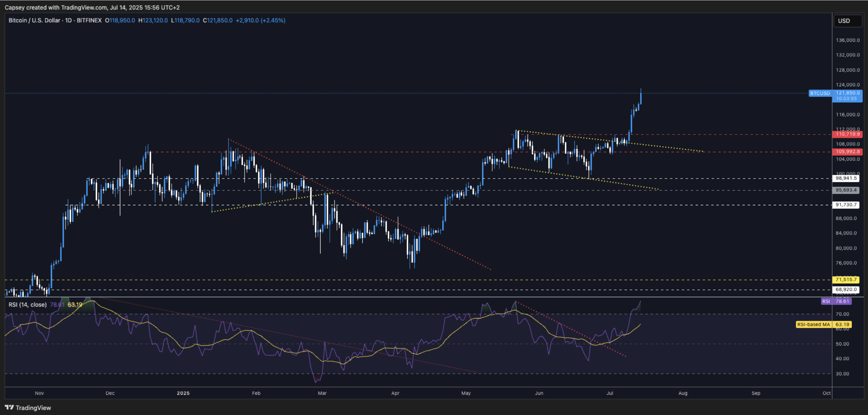Screen dimensions: 868x415
Task: Click the 1D interval in chart header
Action: point(68,20)
